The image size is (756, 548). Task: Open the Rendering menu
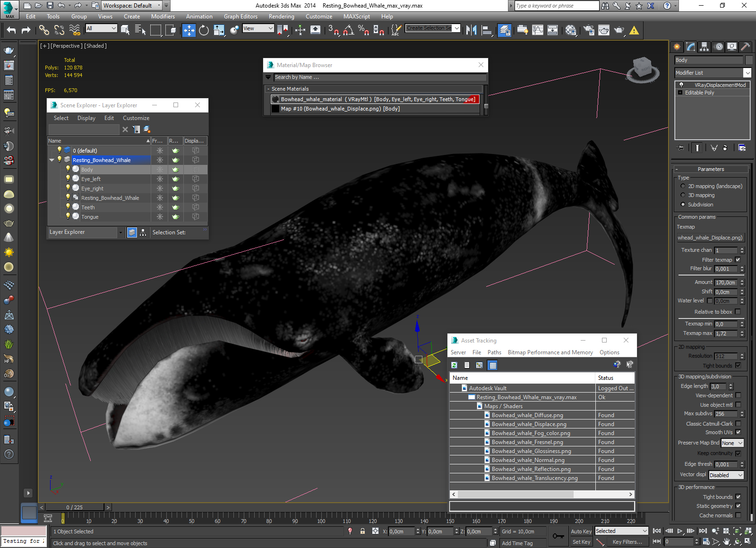pyautogui.click(x=282, y=17)
